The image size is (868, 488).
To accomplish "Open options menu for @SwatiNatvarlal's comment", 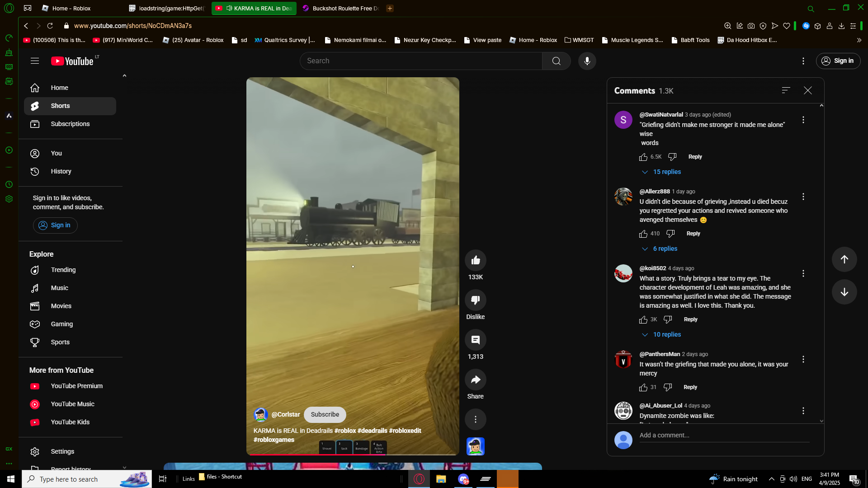I will tap(803, 120).
